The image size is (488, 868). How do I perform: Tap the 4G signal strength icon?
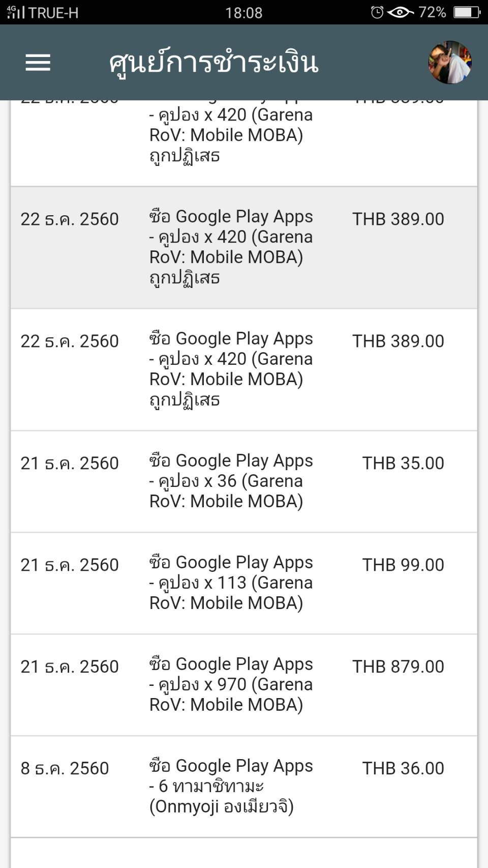pos(15,12)
